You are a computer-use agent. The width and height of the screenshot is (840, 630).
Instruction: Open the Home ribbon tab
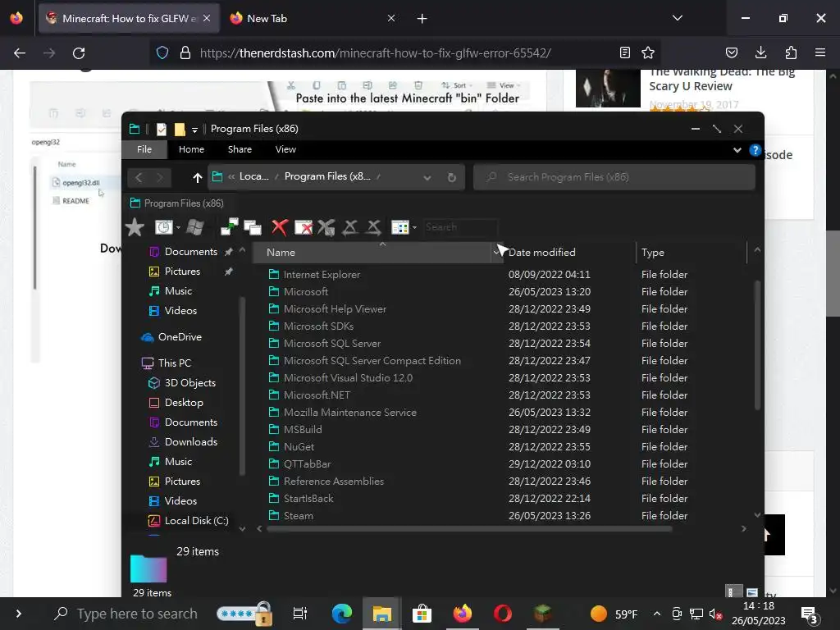[191, 149]
